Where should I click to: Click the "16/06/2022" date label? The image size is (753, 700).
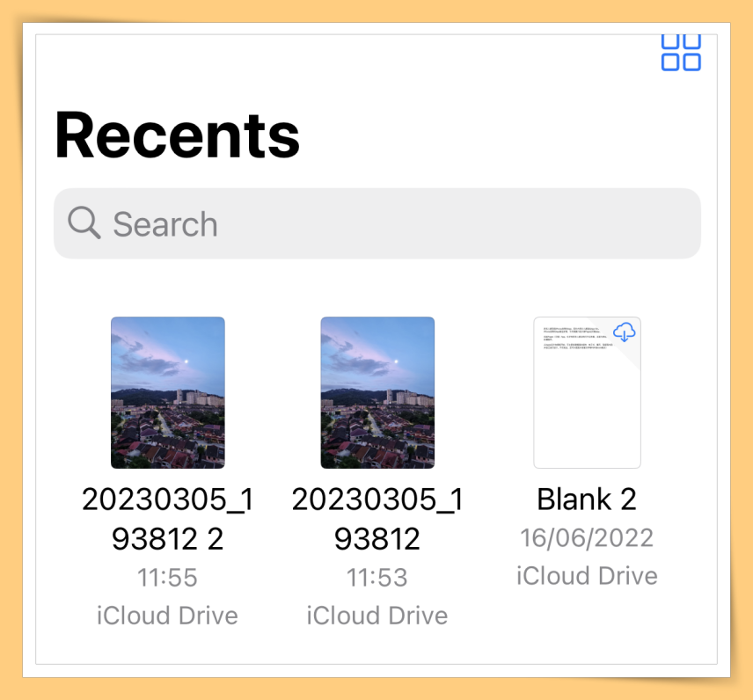[587, 537]
